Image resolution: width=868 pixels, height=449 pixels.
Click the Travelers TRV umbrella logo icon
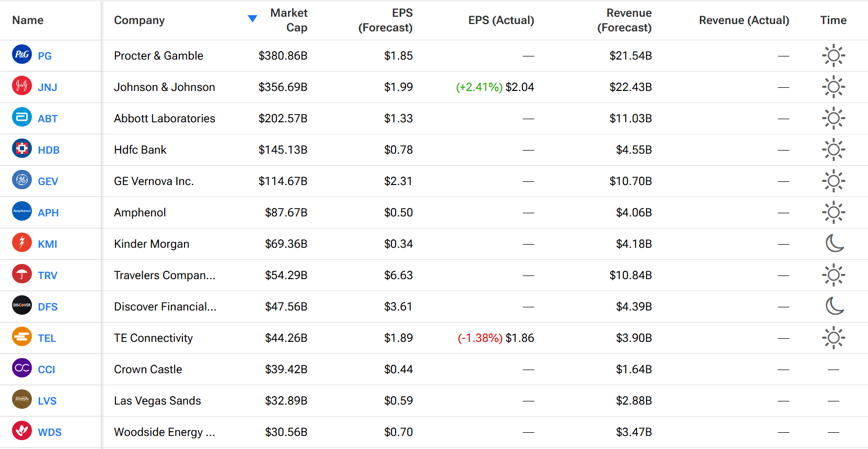tap(22, 274)
